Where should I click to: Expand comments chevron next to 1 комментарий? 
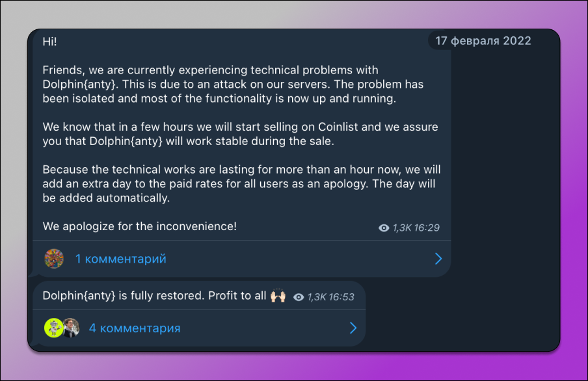(x=438, y=259)
